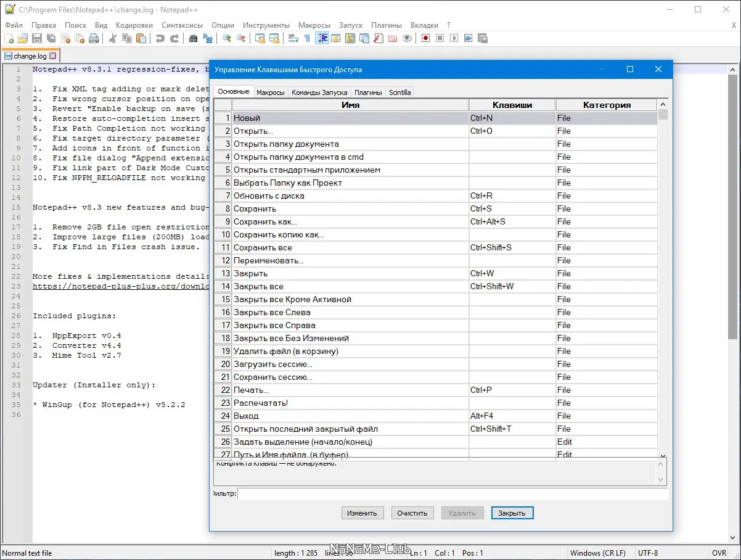741x560 pixels.
Task: Close the change.log tab with its red X
Action: click(x=53, y=56)
